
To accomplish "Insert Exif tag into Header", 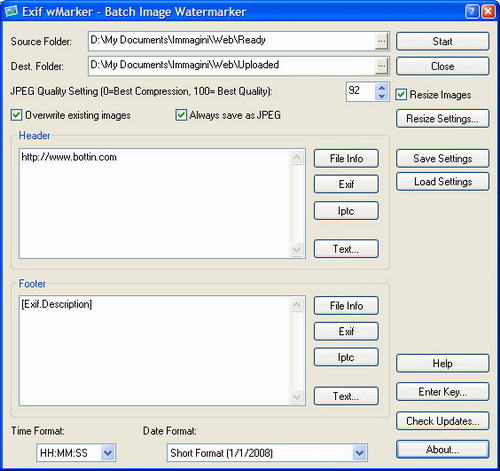I will click(x=346, y=184).
